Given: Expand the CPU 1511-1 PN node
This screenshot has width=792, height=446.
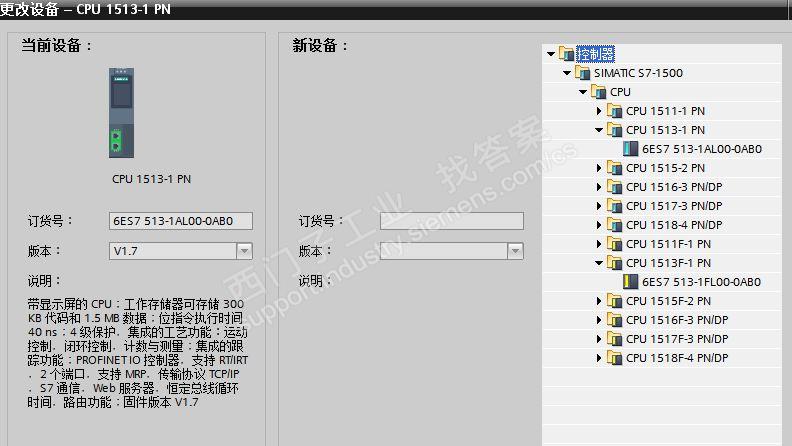Looking at the screenshot, I should (x=599, y=111).
